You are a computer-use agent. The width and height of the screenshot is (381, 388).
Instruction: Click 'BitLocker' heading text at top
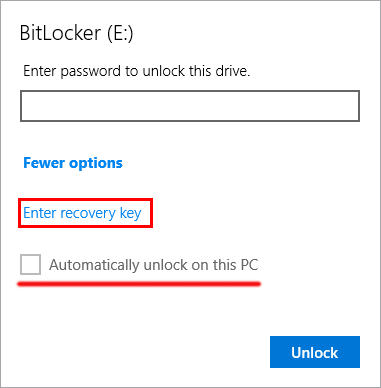pyautogui.click(x=60, y=33)
